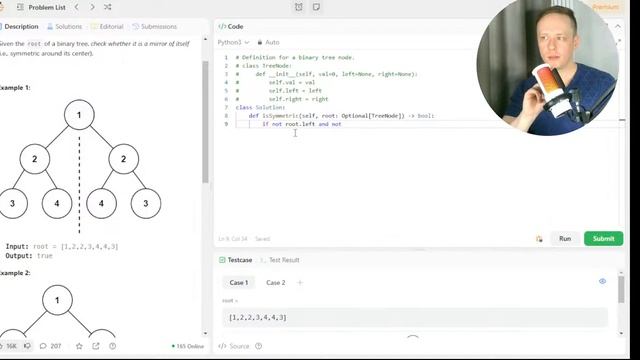Go to previous problem arrow
Screen dimensions: 640x360
coord(76,7)
